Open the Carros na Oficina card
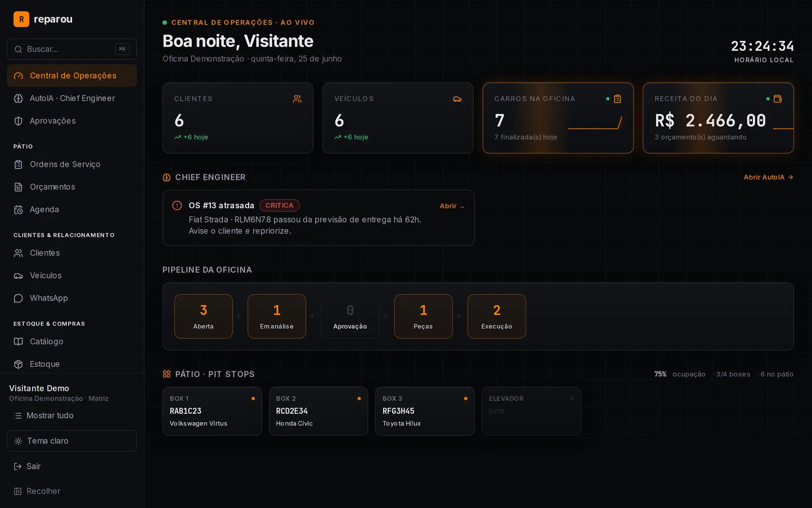The width and height of the screenshot is (812, 508). coord(558,118)
